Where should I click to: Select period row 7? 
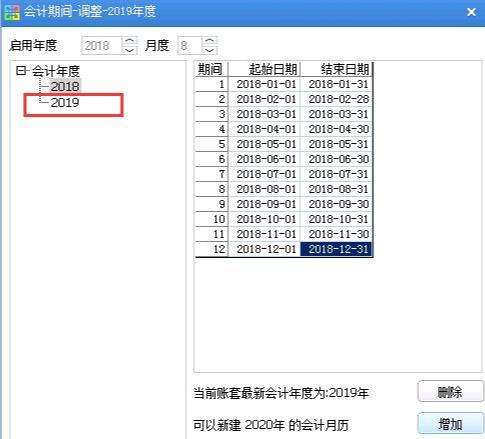(x=211, y=174)
